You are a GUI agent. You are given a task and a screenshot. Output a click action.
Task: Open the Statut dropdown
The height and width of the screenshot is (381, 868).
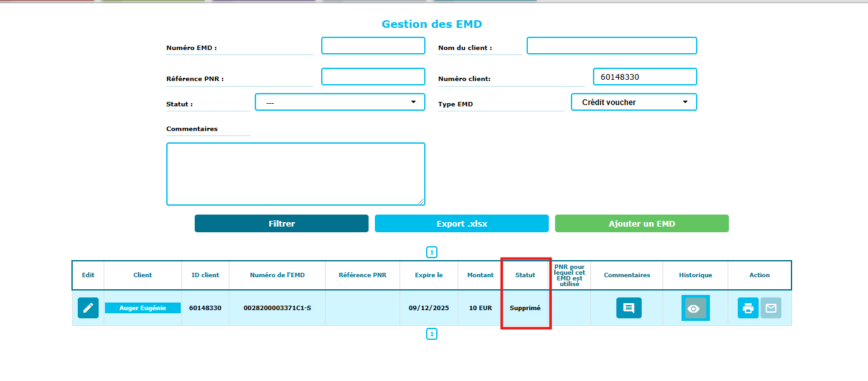(x=340, y=102)
